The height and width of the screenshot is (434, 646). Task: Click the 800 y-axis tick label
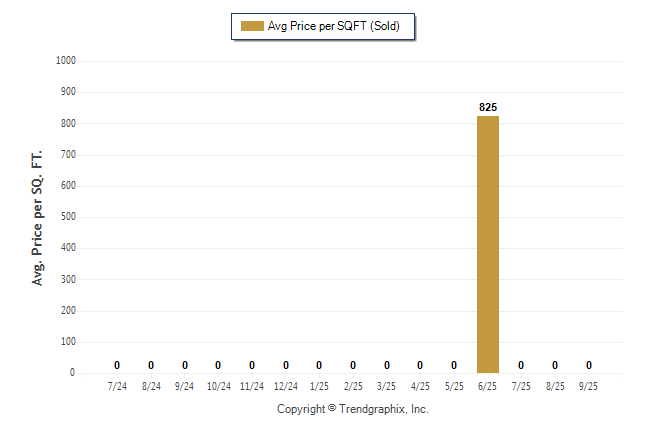(x=70, y=123)
